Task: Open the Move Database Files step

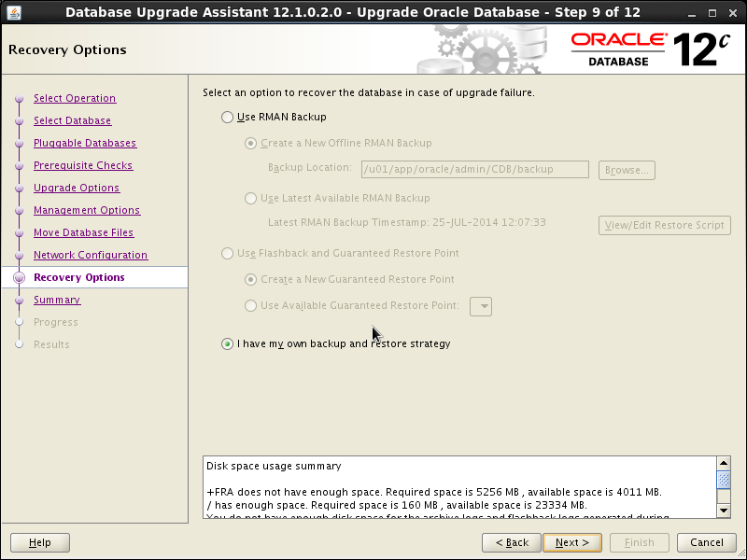Action: pyautogui.click(x=84, y=232)
